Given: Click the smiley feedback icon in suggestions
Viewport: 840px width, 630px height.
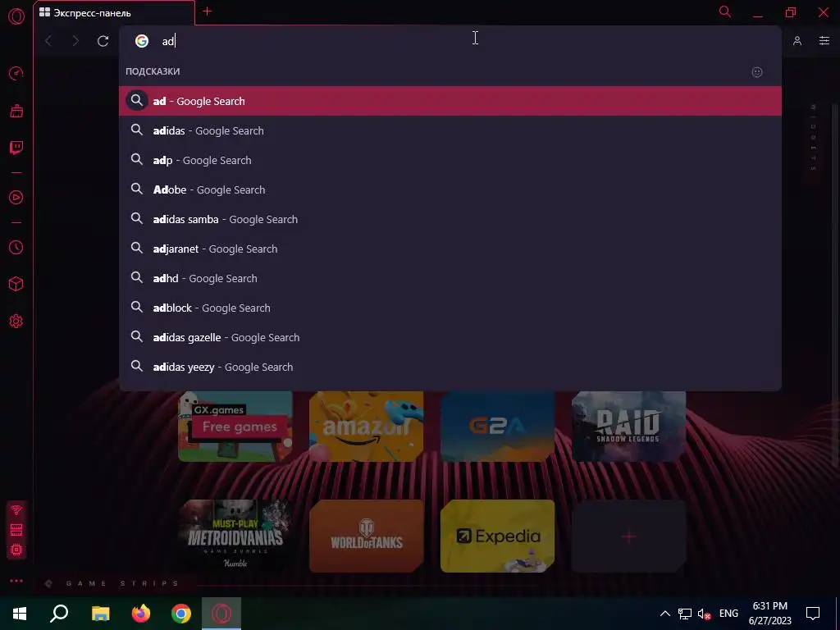Looking at the screenshot, I should click(757, 72).
